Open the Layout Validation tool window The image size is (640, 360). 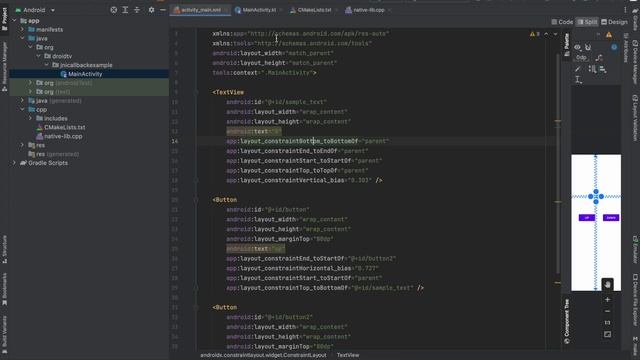(635, 118)
